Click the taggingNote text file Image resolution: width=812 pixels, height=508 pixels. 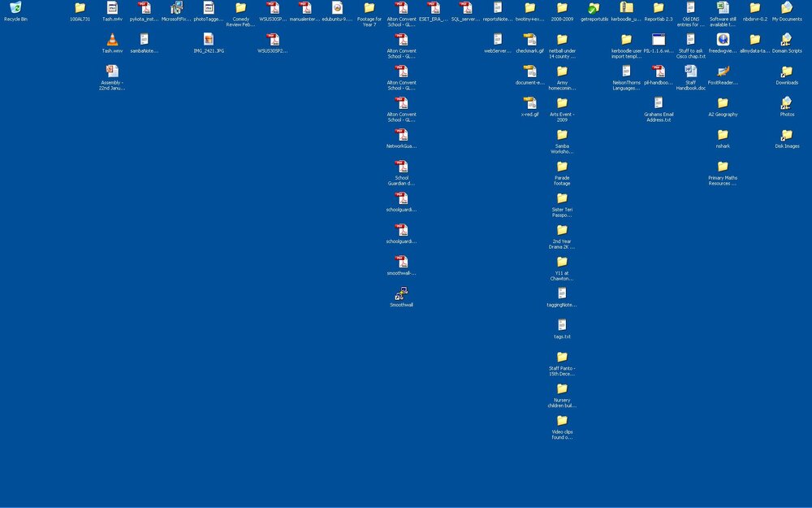pos(562,293)
